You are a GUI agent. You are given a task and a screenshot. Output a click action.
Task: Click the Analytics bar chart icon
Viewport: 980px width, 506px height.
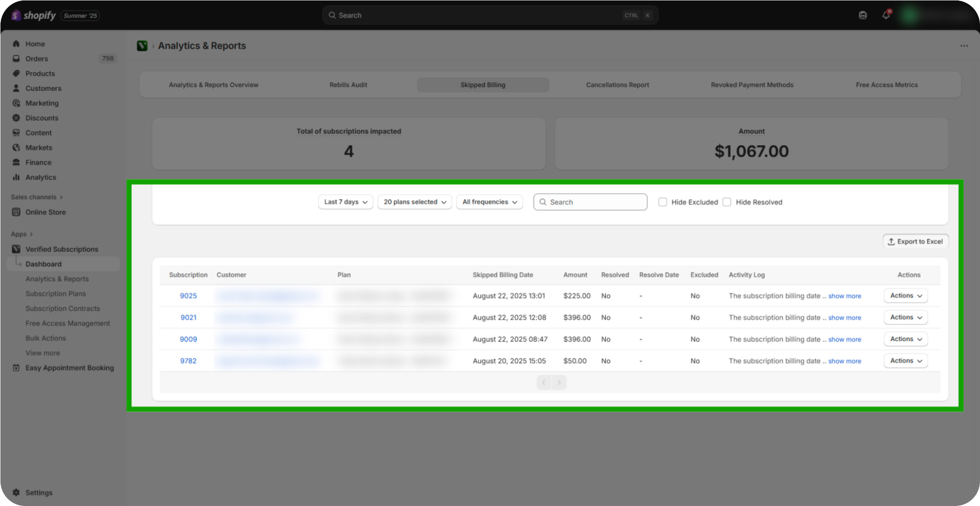[x=16, y=177]
